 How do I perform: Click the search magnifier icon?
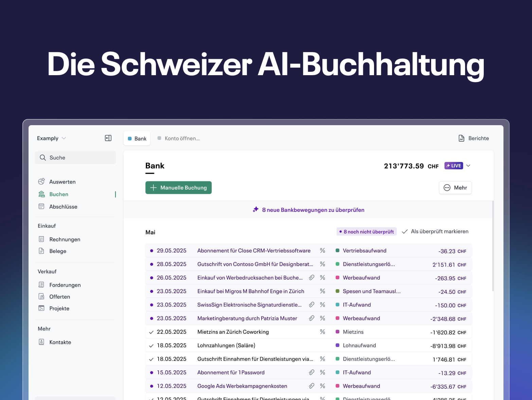click(x=43, y=157)
